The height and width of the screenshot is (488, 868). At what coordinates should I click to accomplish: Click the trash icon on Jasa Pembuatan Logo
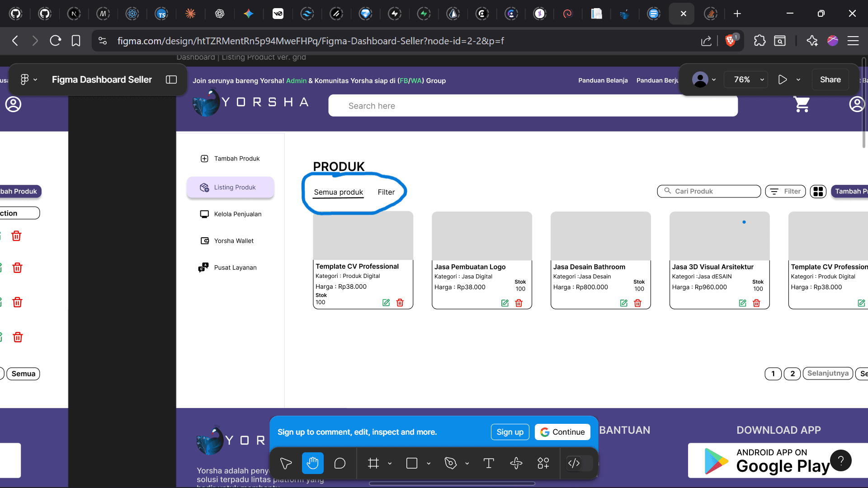click(x=519, y=303)
